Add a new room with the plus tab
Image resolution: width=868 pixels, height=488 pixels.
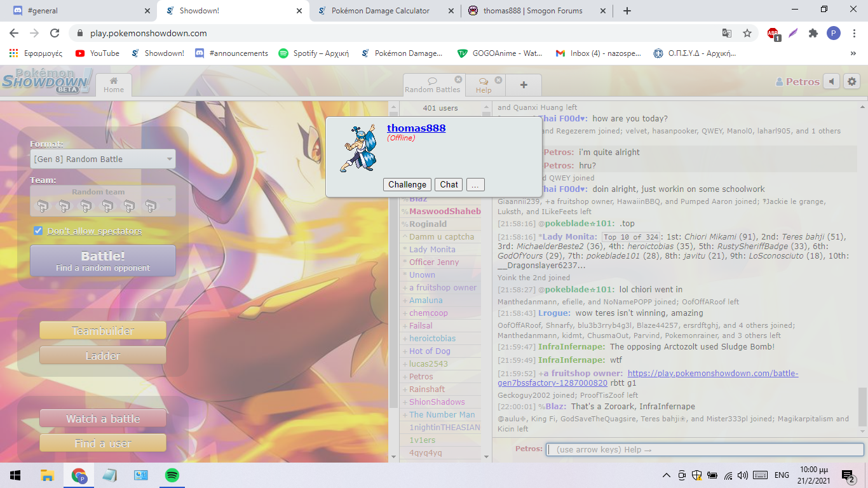point(524,85)
